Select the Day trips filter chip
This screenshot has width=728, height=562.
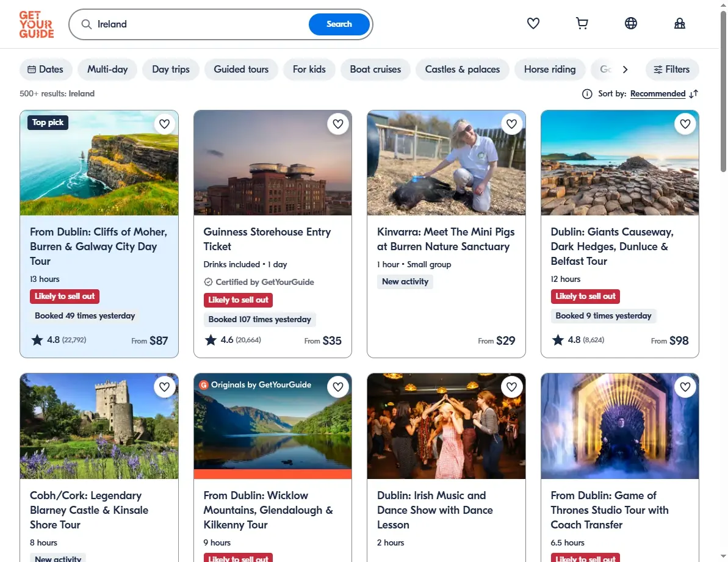click(171, 69)
